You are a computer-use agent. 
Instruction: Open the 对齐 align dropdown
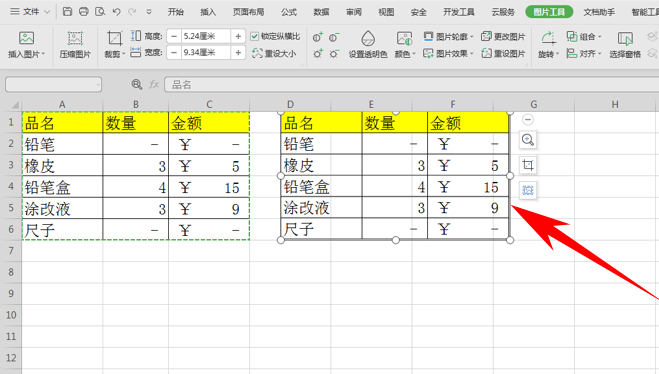click(584, 53)
